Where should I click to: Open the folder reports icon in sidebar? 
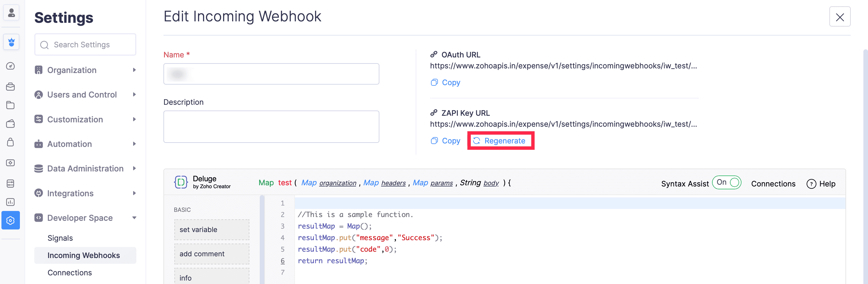tap(10, 105)
